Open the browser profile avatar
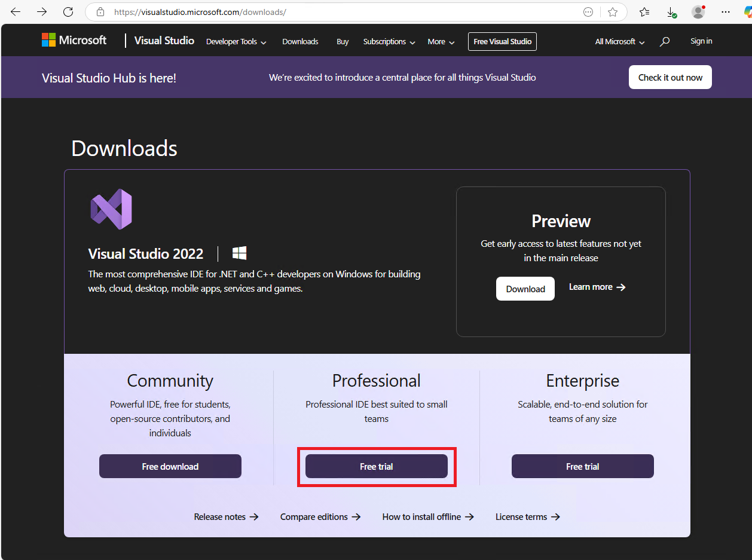752x560 pixels. click(x=698, y=12)
